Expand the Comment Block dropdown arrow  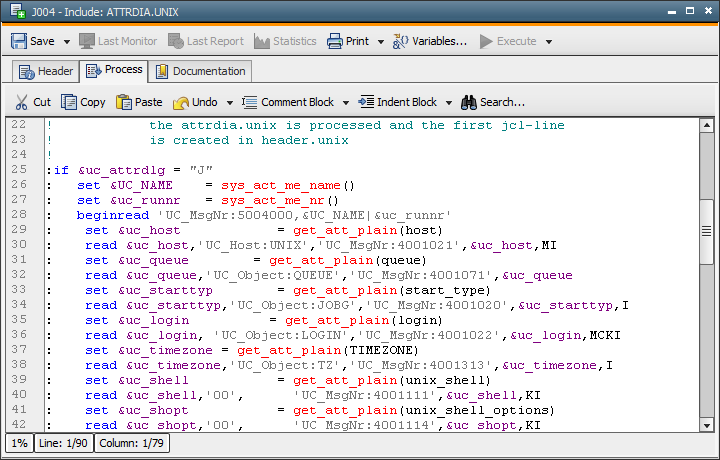(x=345, y=103)
